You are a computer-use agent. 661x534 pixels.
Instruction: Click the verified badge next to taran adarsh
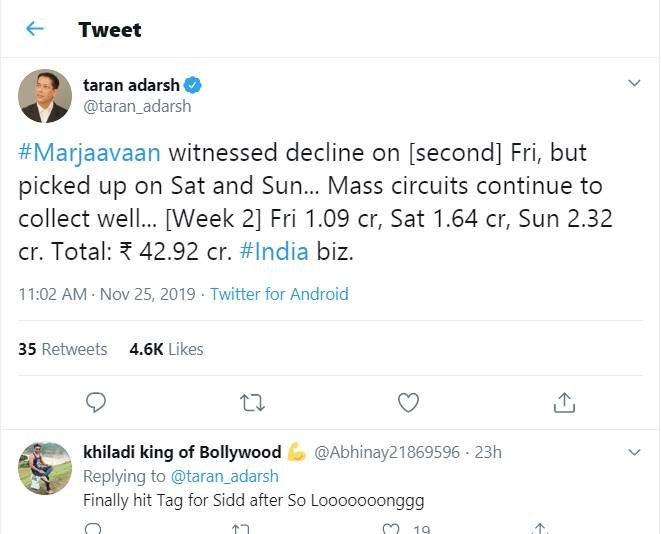[194, 86]
